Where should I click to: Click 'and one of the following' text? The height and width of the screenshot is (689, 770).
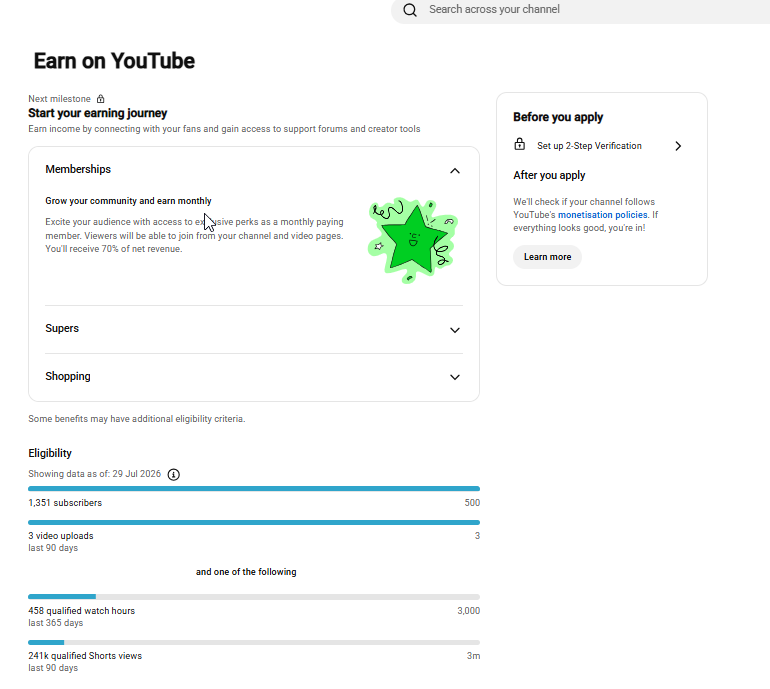246,572
